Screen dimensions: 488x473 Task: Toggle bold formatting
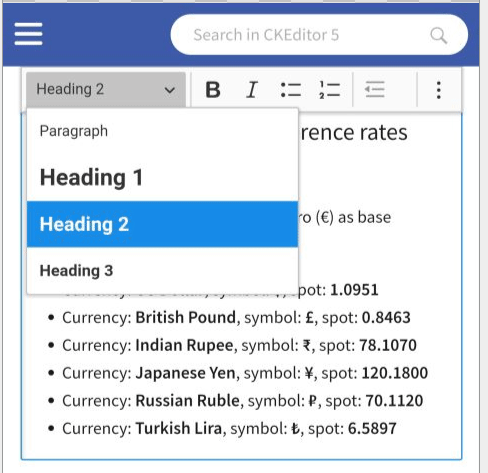(x=213, y=90)
